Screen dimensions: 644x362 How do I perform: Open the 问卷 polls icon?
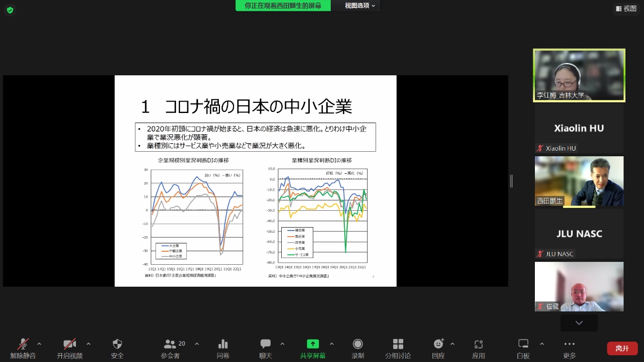(x=223, y=348)
